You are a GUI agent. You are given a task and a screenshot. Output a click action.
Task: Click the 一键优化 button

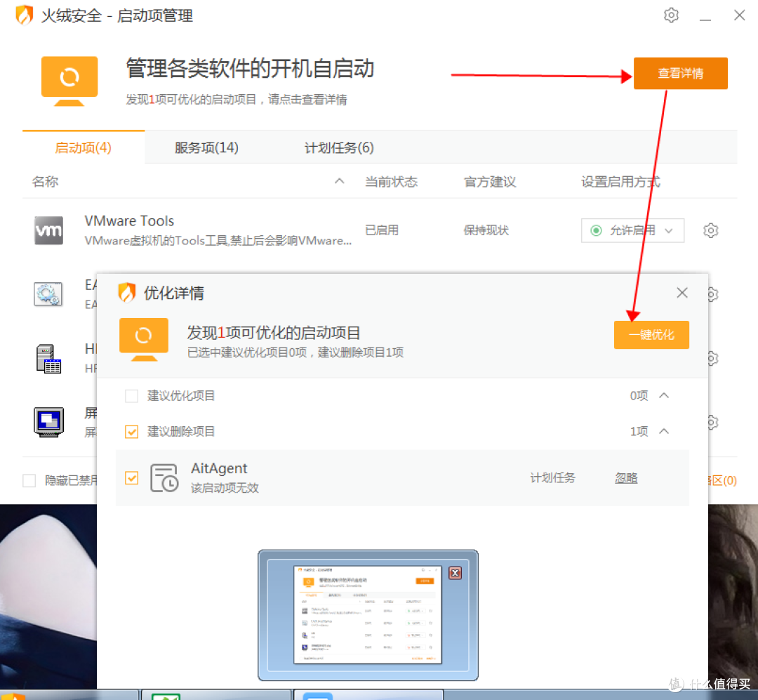[651, 335]
